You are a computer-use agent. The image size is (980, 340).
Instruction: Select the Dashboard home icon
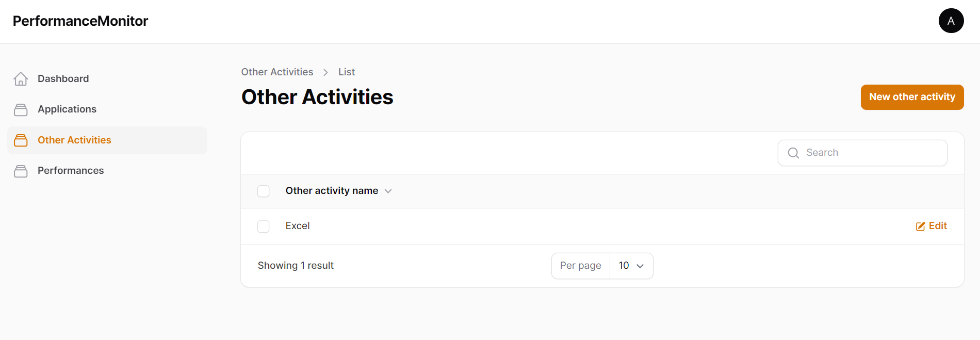pyautogui.click(x=21, y=78)
